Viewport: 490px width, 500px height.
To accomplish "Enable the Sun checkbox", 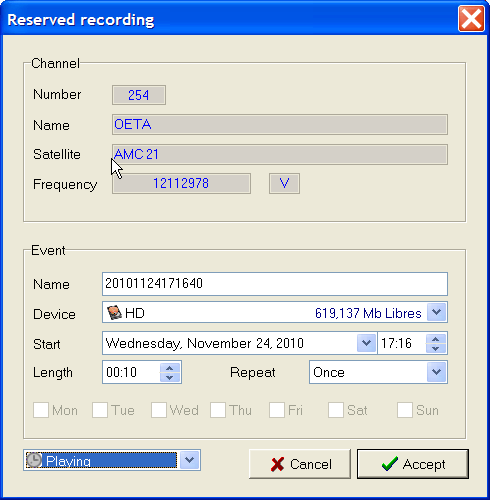I will (x=405, y=410).
